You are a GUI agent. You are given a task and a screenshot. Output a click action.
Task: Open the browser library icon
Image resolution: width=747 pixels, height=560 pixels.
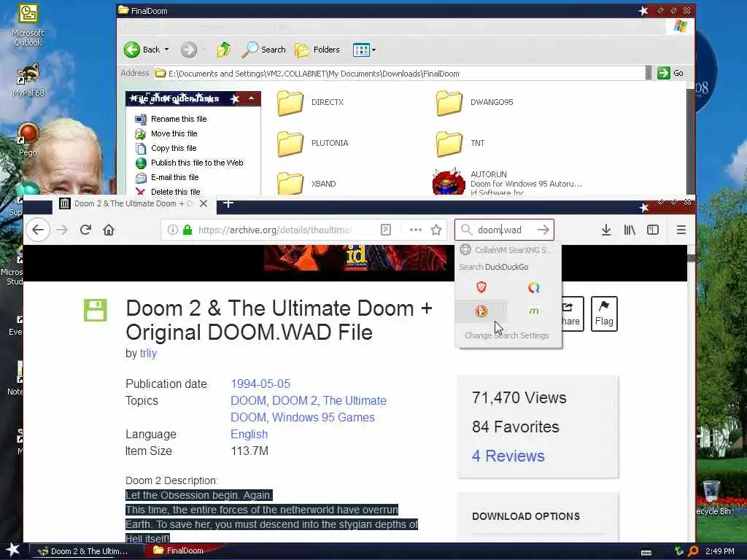tap(630, 230)
